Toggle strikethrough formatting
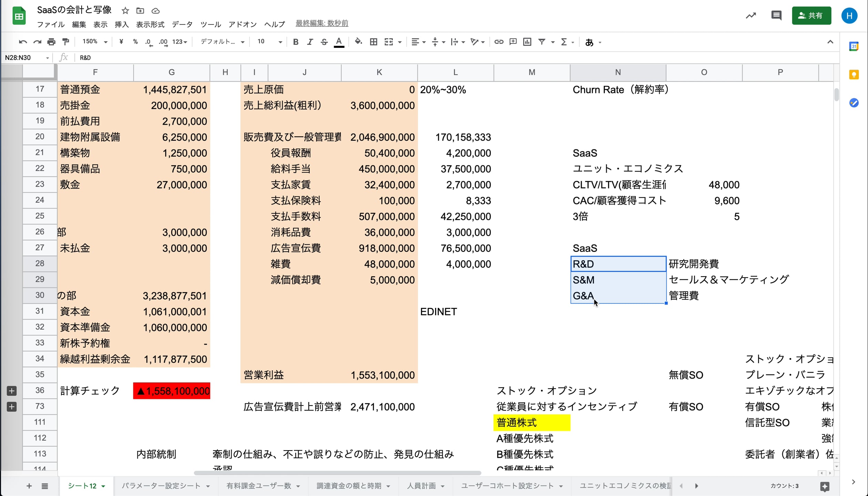This screenshot has width=868, height=496. click(x=324, y=42)
